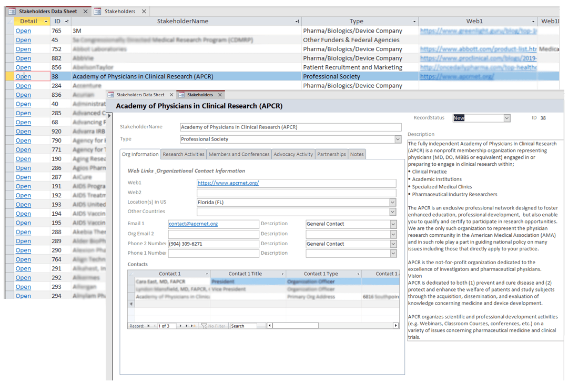The height and width of the screenshot is (392, 568).
Task: Open Contact 1 column filter arrow
Action: click(x=207, y=274)
